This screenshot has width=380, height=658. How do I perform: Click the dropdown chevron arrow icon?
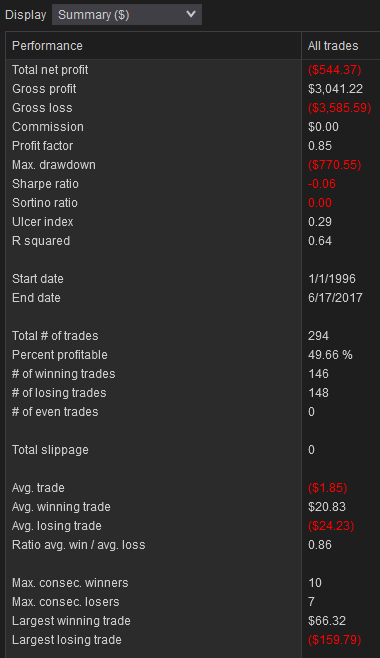pyautogui.click(x=191, y=14)
